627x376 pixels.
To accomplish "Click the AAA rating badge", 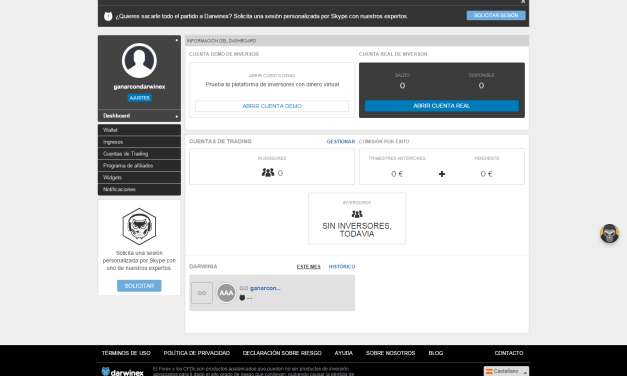I will [x=226, y=293].
